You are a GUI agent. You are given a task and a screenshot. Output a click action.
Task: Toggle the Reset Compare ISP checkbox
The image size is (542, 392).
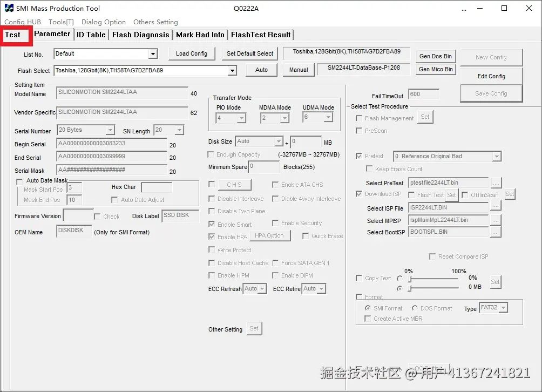(432, 256)
